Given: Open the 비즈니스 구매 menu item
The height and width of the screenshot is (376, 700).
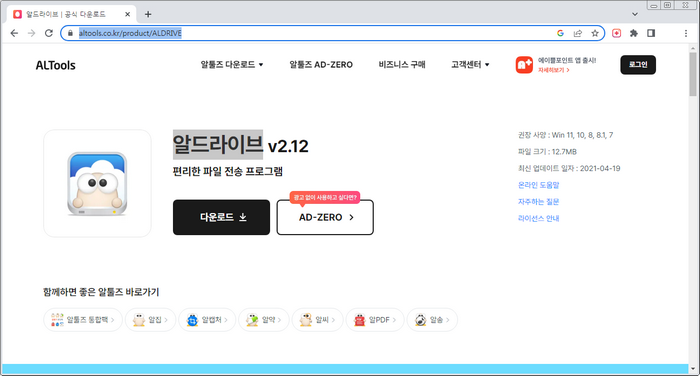Looking at the screenshot, I should tap(402, 65).
